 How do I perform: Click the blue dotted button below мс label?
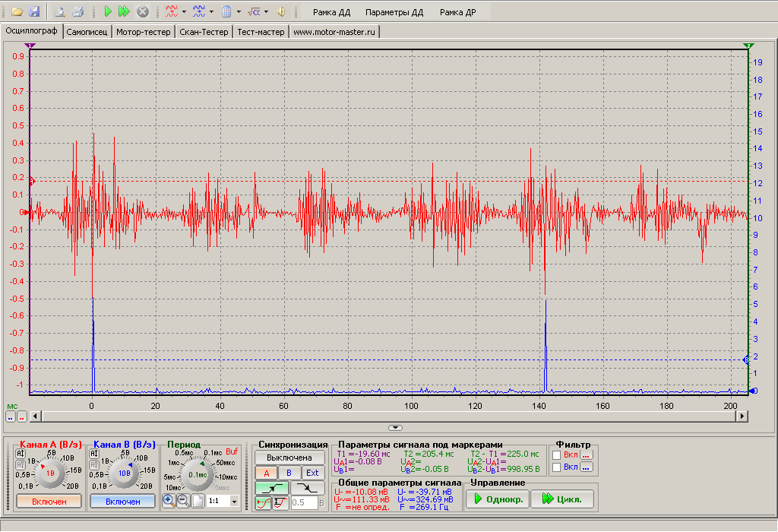tap(11, 417)
